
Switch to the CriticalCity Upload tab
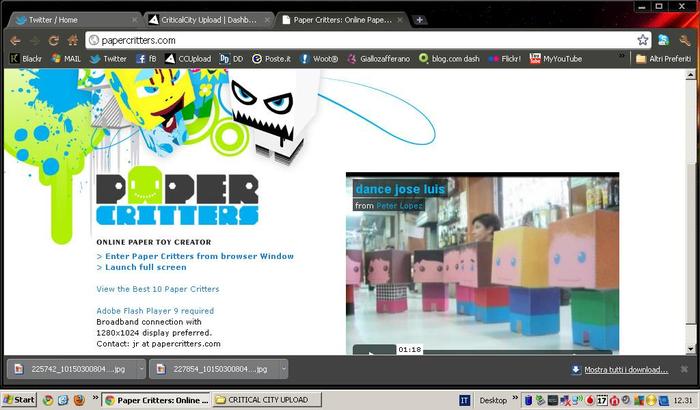pos(208,20)
